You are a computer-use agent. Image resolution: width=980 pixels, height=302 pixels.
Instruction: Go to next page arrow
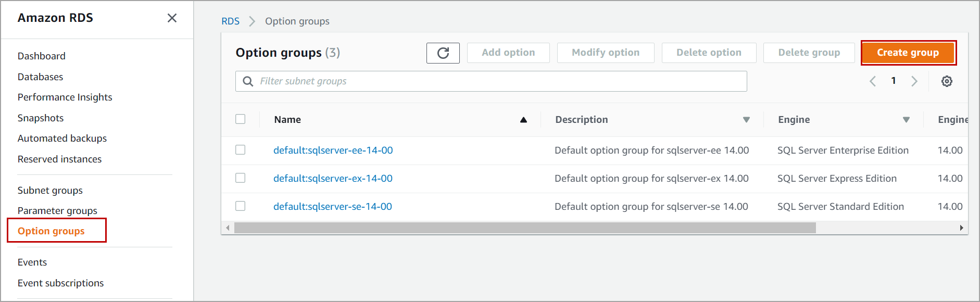(914, 81)
